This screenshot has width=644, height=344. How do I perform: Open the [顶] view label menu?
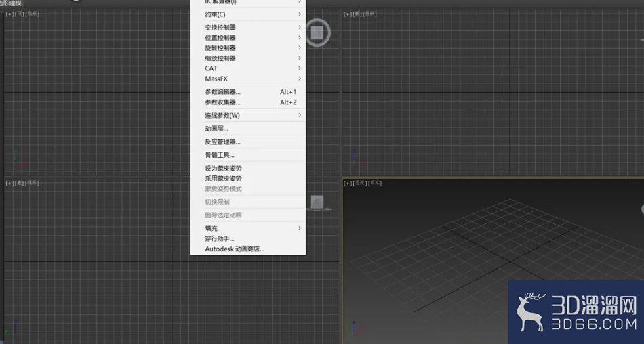click(19, 14)
